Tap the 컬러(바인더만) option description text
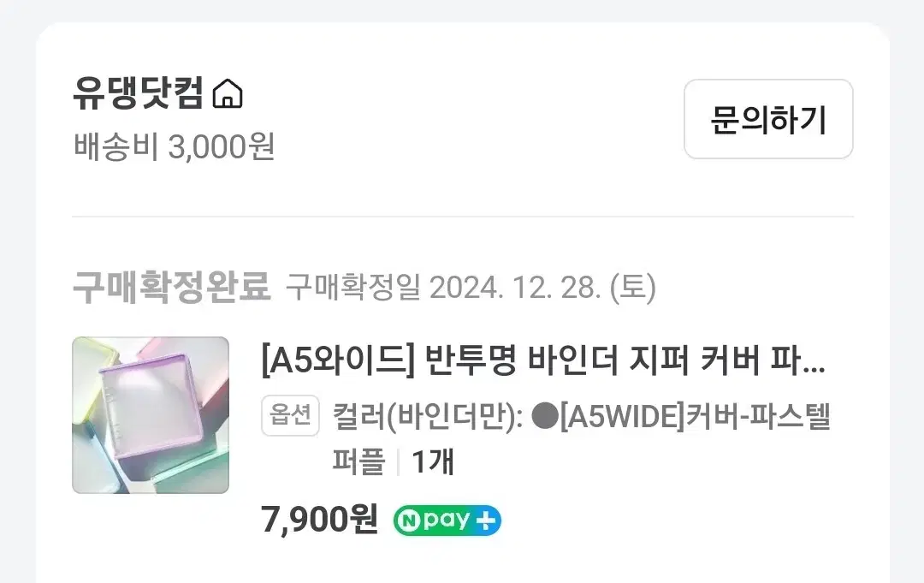 click(x=428, y=416)
